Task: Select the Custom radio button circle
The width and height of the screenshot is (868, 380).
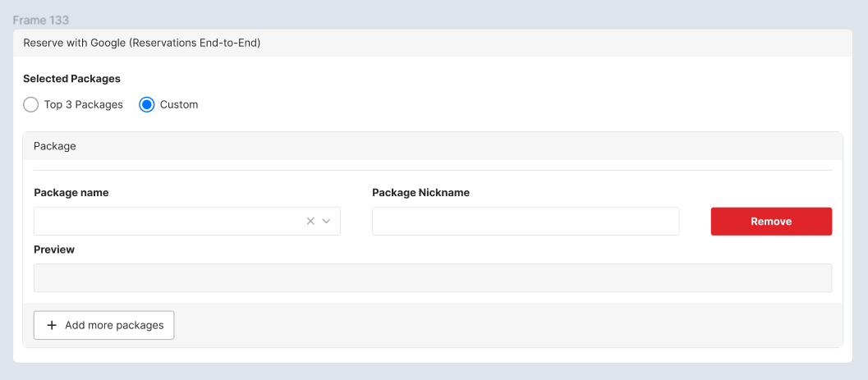Action: (147, 105)
